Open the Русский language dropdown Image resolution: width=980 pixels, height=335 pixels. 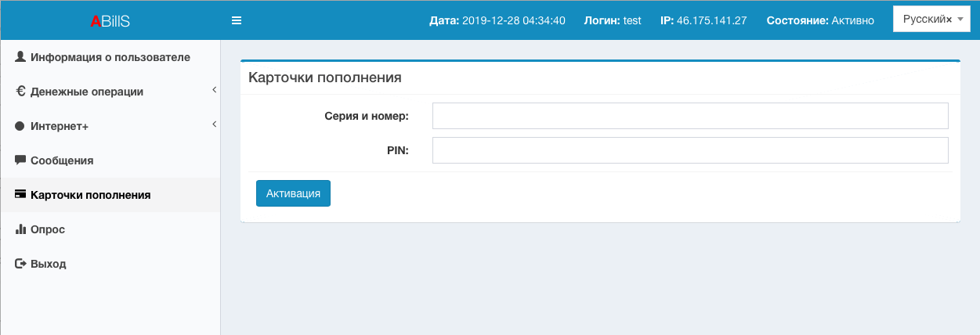(960, 20)
